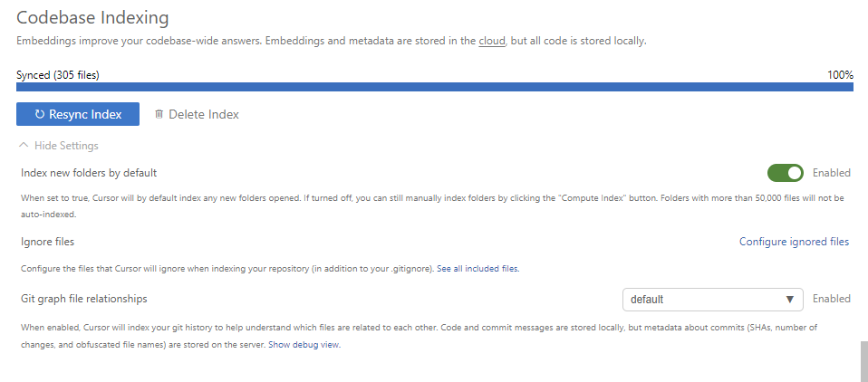Open the Git graph file relationships default dropdown
The height and width of the screenshot is (382, 868).
tap(712, 300)
